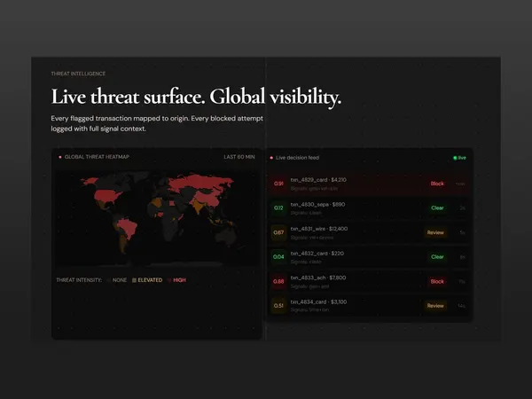Screen dimensions: 532x399
Task: Click the 'now' timestamp on txn_4829_card
Action: (460, 184)
